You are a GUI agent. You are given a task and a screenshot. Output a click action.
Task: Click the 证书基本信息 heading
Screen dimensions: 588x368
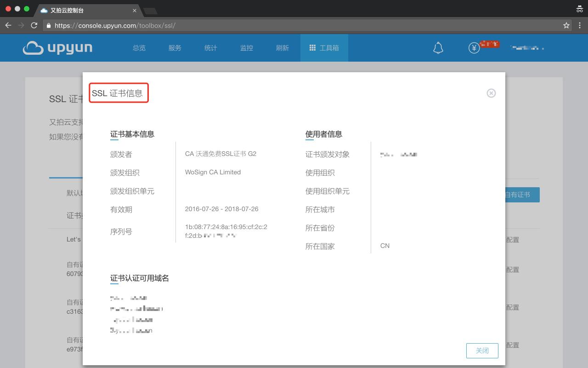click(132, 134)
